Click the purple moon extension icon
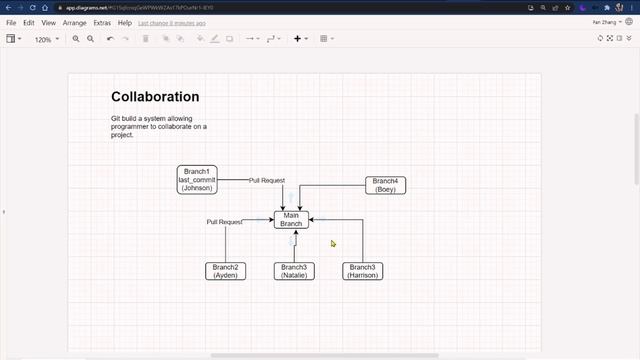Screen dimensions: 640x360 pyautogui.click(x=583, y=7)
